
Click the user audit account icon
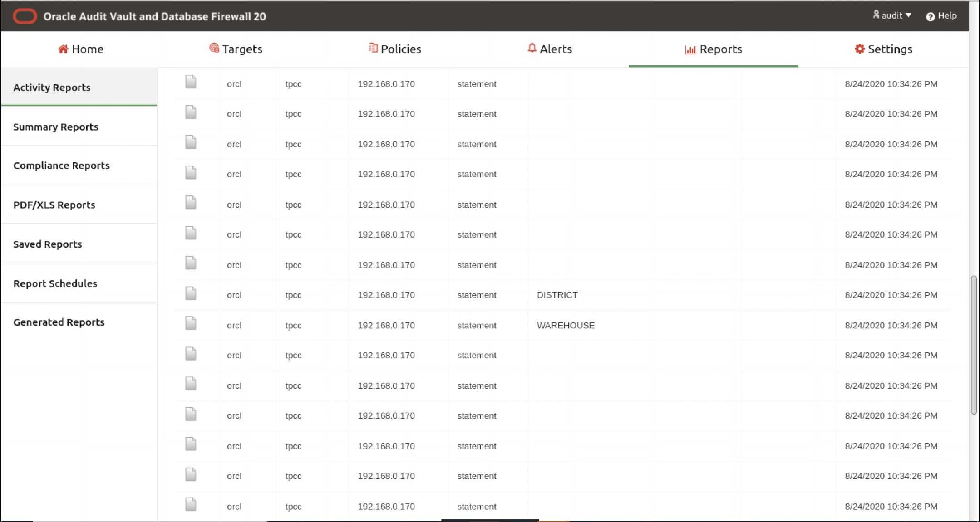click(x=878, y=15)
